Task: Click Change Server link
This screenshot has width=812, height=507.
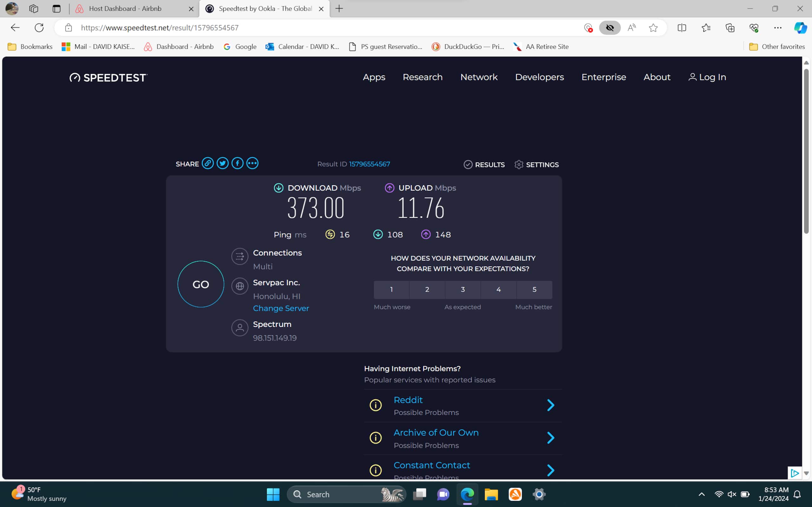Action: tap(281, 308)
